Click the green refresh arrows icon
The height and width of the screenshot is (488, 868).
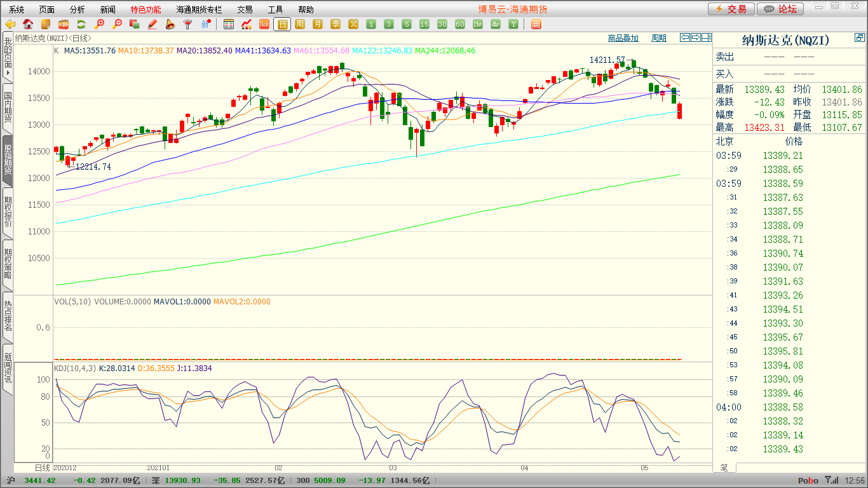81,24
